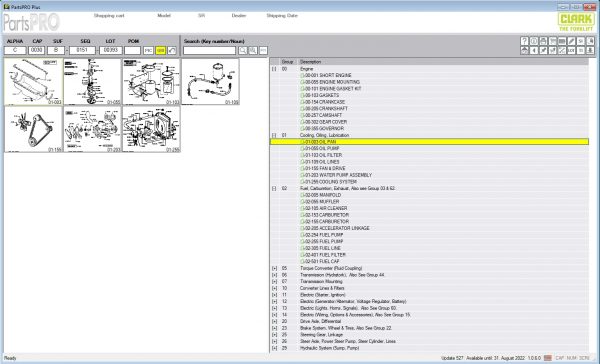Click the Search key number/noun field
Screen dimensions: 600x364
(209, 51)
